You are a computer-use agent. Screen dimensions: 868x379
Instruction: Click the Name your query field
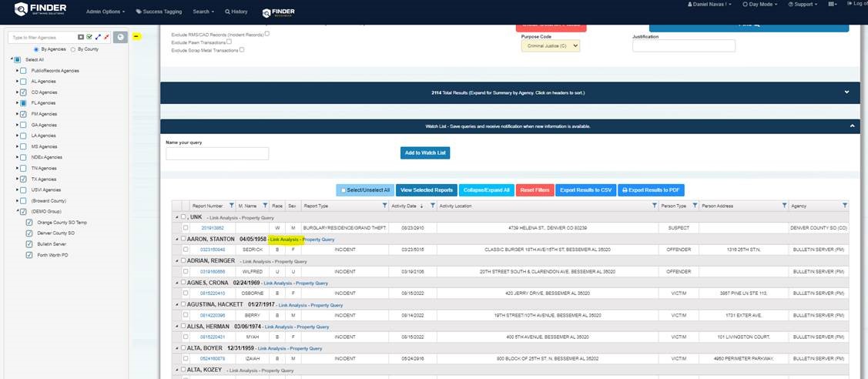217,153
